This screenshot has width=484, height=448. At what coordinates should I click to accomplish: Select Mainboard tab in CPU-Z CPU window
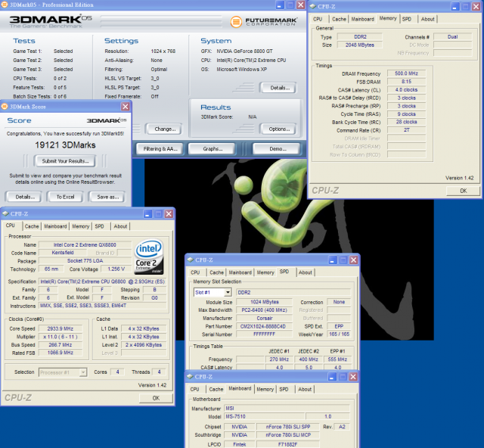pyautogui.click(x=55, y=226)
